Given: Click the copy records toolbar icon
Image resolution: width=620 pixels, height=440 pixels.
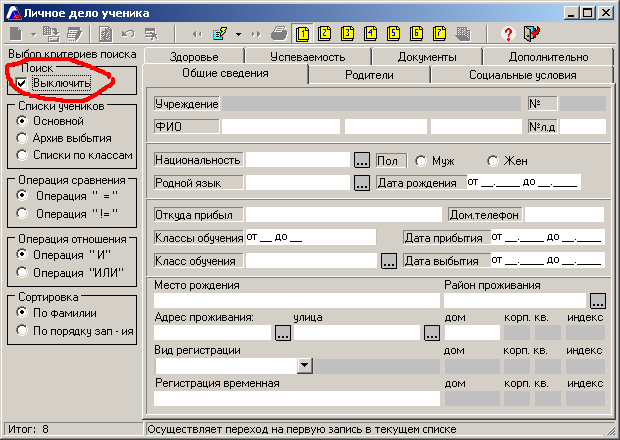Looking at the screenshot, I should point(51,34).
